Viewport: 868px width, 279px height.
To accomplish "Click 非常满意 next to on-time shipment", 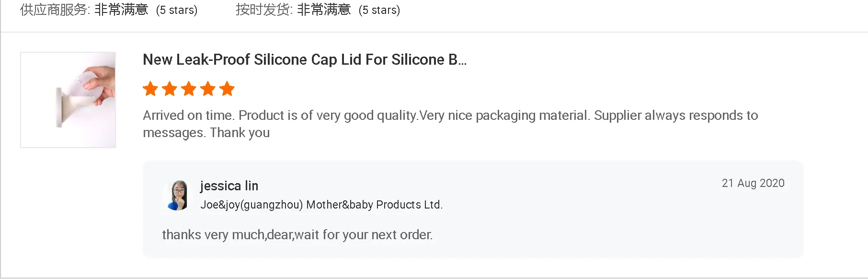I will click(x=324, y=10).
